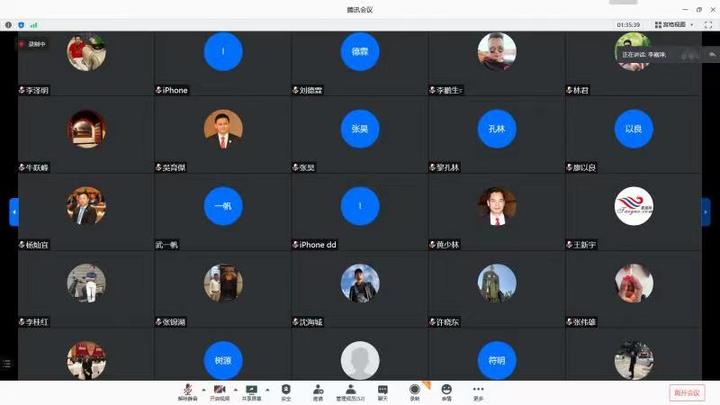720x405 pixels.
Task: Click the meeting info icon at top-left
Action: [x=9, y=24]
